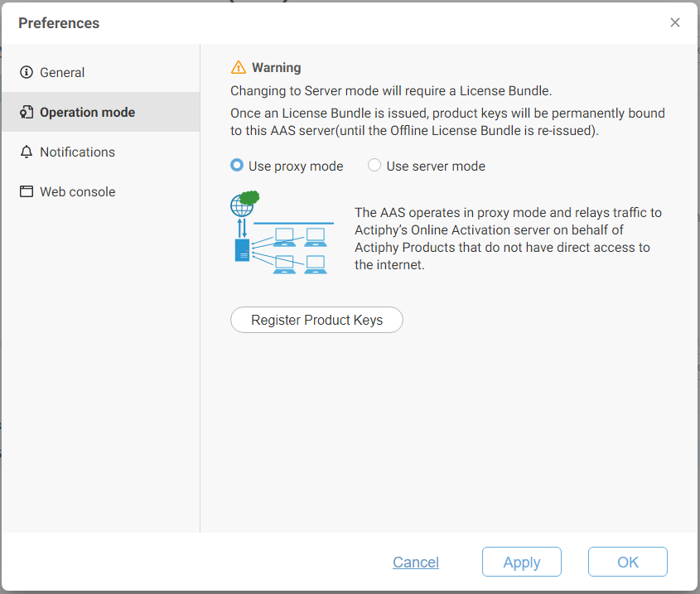Select the Use proxy mode radio button
Viewport: 700px width, 594px height.
click(237, 165)
